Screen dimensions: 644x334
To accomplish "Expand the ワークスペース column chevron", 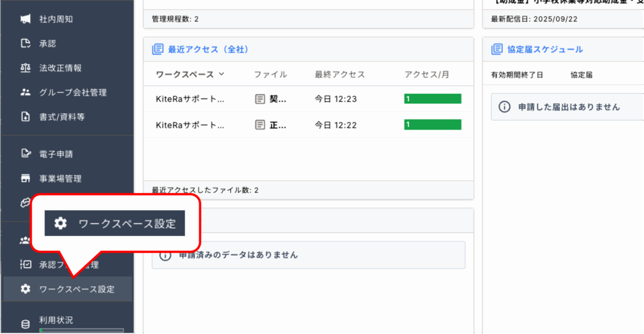I will [221, 74].
